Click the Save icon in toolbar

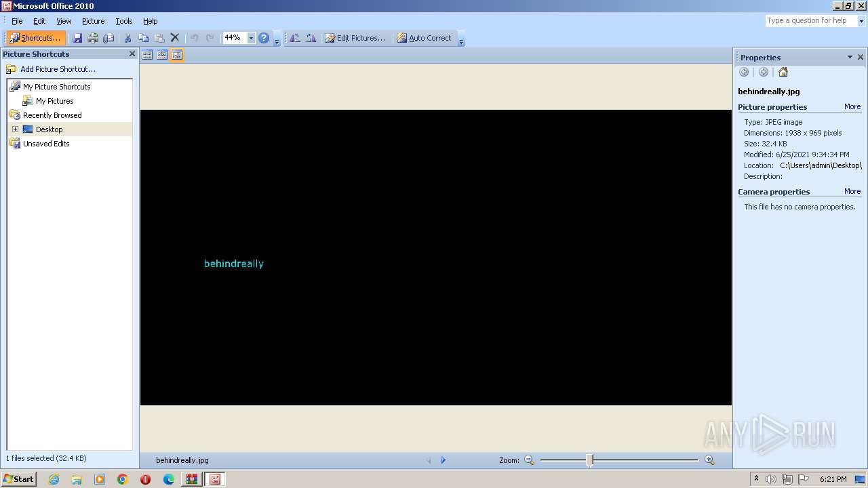(77, 38)
